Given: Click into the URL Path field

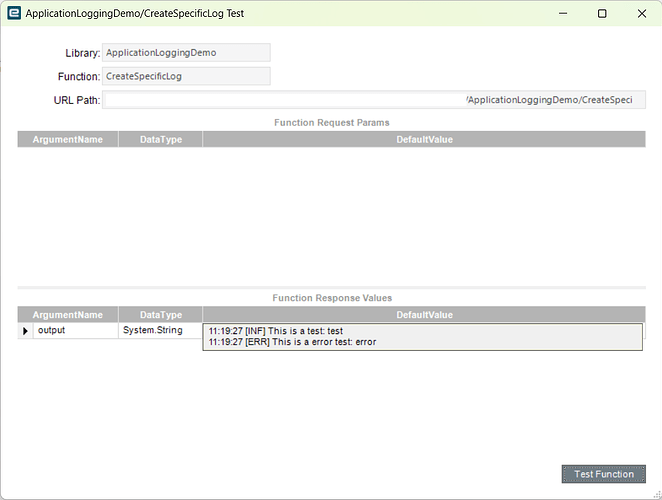Looking at the screenshot, I should [x=374, y=100].
